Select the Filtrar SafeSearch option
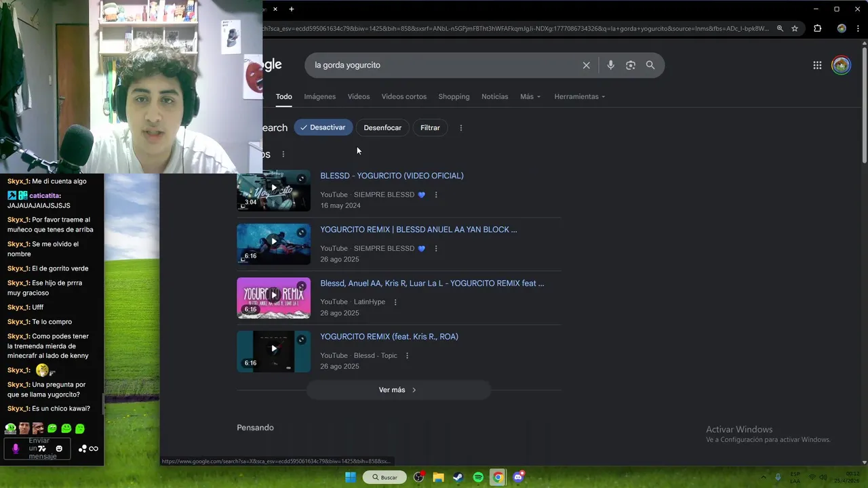The image size is (868, 488). (430, 127)
